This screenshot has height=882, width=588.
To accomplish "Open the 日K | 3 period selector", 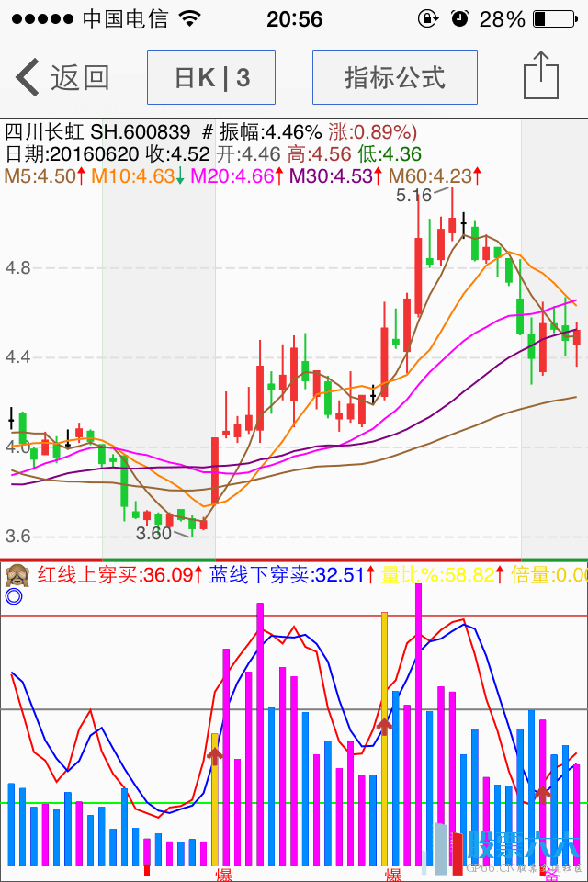I will (211, 77).
